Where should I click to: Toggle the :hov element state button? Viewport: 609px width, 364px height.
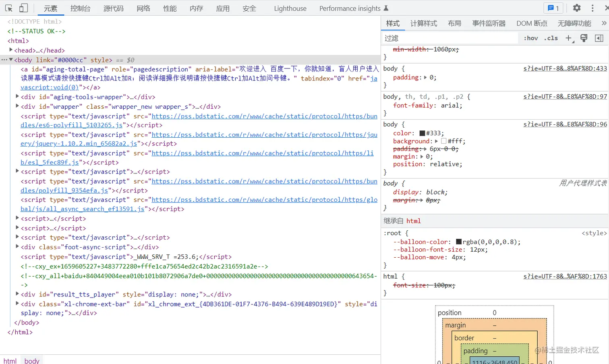[x=530, y=38]
